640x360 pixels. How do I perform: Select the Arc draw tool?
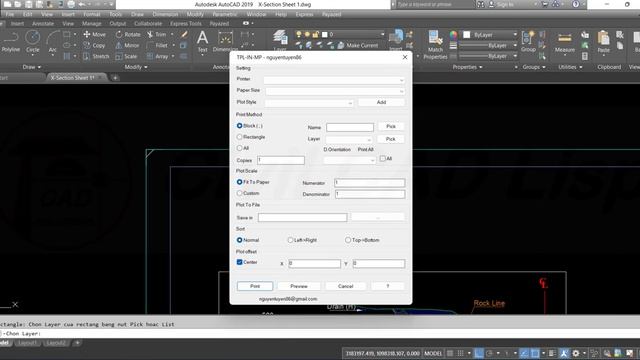point(53,41)
